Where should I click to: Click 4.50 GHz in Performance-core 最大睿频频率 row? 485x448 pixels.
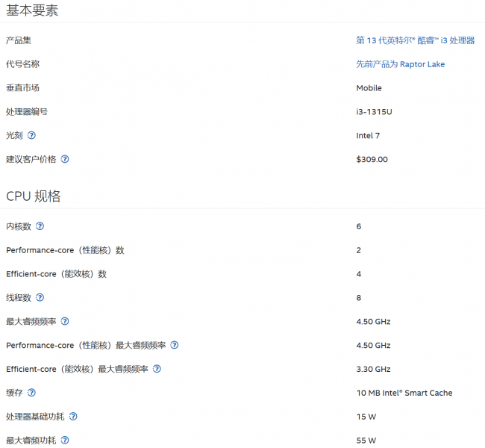[x=373, y=345]
